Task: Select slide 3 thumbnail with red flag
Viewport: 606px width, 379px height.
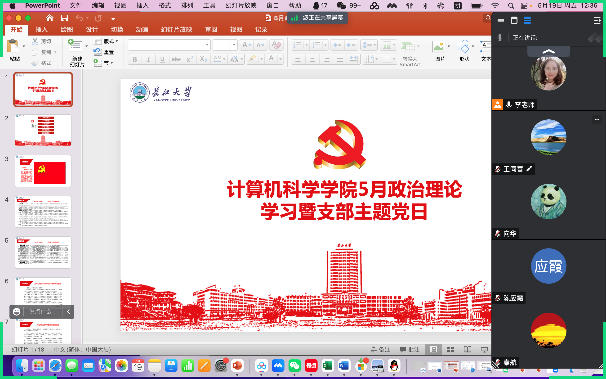Action: pos(43,171)
